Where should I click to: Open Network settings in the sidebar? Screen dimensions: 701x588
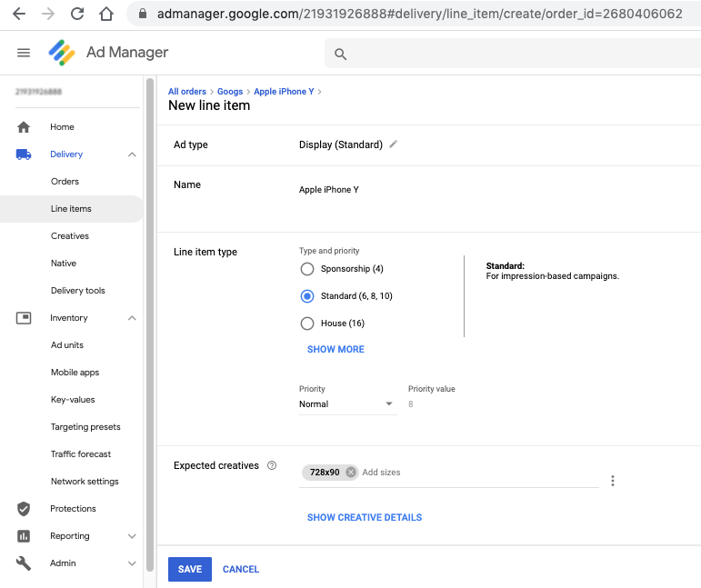(x=85, y=481)
